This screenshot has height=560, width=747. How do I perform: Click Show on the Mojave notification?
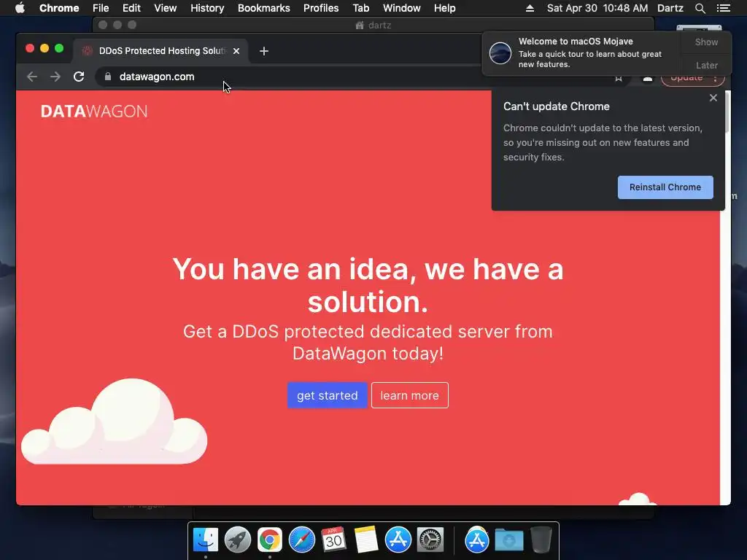coord(706,42)
